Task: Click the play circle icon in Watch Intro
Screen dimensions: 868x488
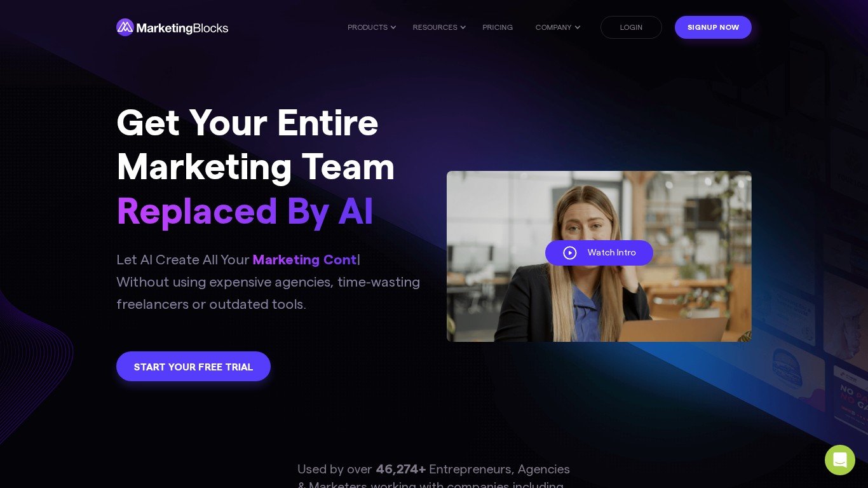Action: click(570, 253)
